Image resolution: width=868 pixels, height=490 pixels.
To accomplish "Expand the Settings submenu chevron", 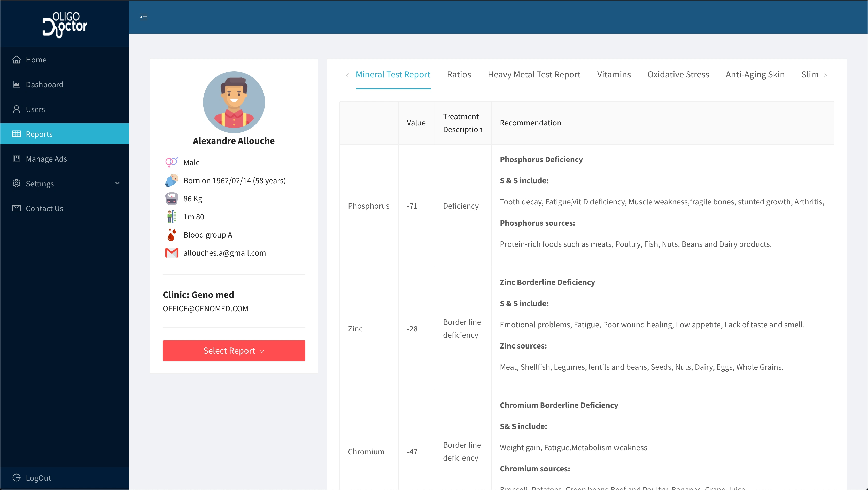I will [x=117, y=183].
